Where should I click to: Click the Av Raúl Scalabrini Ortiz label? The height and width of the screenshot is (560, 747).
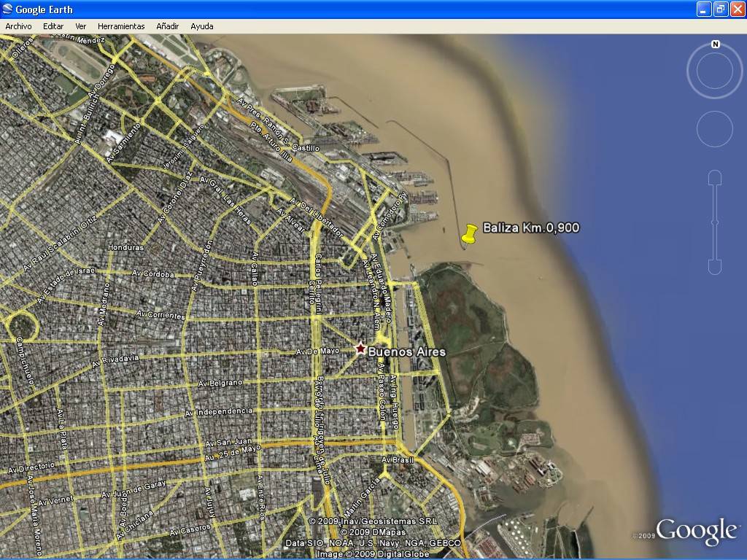click(x=60, y=244)
